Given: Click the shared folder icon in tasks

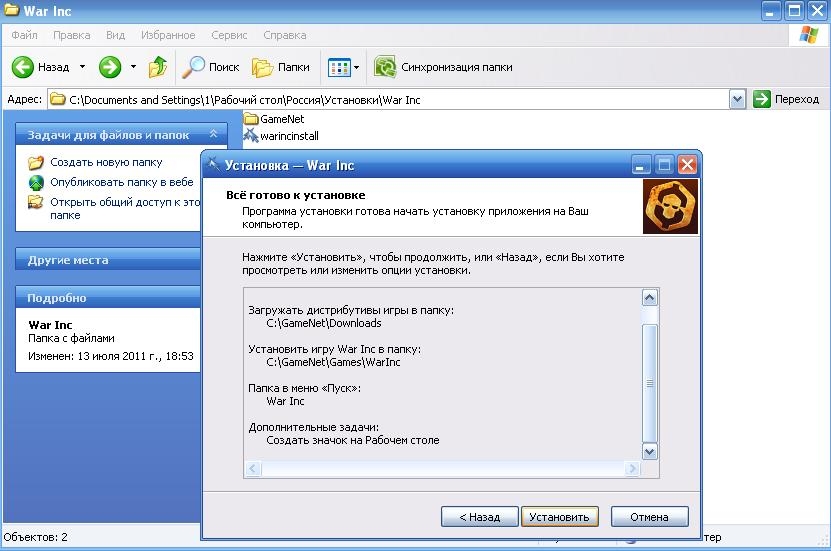Looking at the screenshot, I should tap(36, 202).
